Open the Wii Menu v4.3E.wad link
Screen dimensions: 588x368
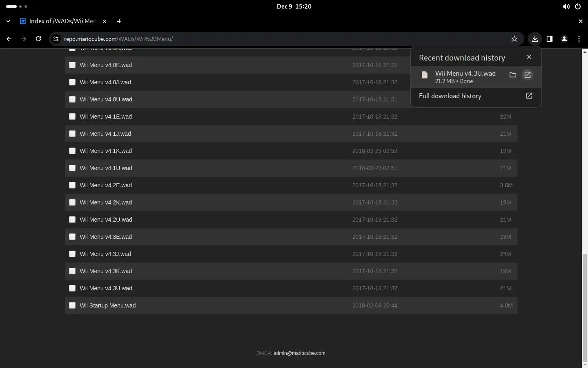point(106,237)
